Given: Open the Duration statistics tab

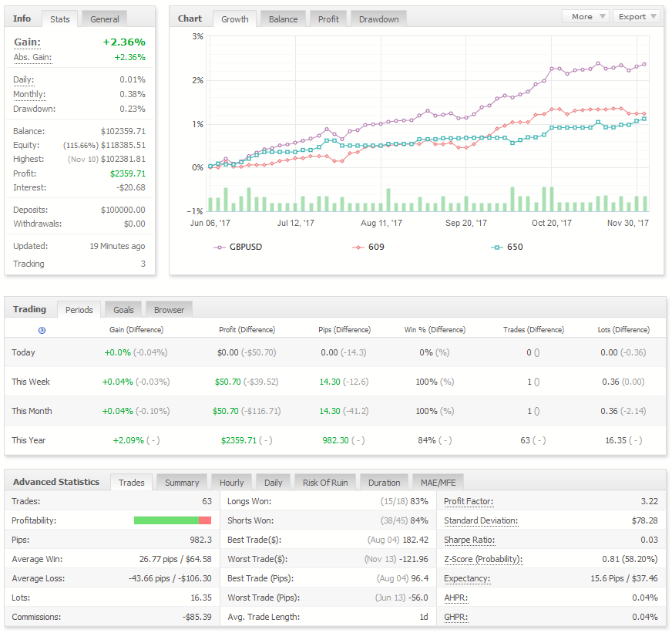Looking at the screenshot, I should pyautogui.click(x=384, y=483).
